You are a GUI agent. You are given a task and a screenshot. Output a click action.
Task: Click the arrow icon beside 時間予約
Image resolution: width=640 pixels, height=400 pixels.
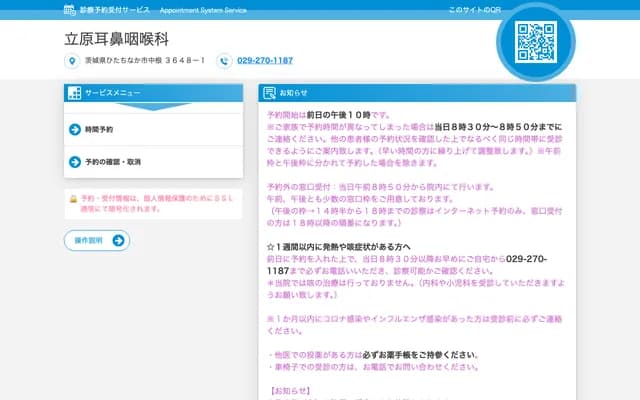[x=75, y=130]
